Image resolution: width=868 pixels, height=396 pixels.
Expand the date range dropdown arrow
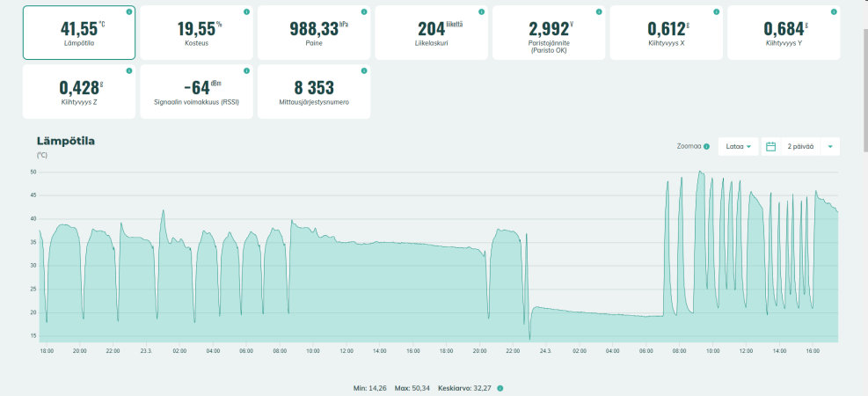tap(830, 147)
